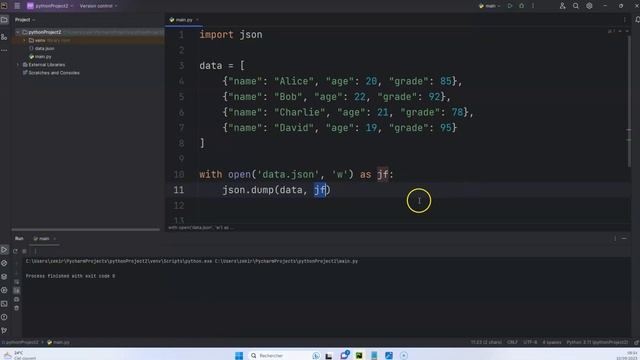640x360 pixels.
Task: Open the weather widget on taskbar
Action: [x=19, y=356]
